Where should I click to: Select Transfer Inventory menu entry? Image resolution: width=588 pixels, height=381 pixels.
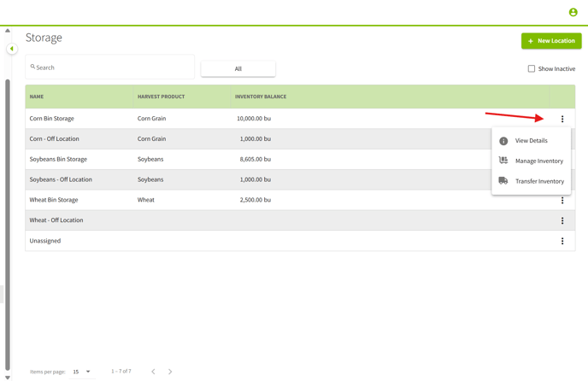click(532, 181)
